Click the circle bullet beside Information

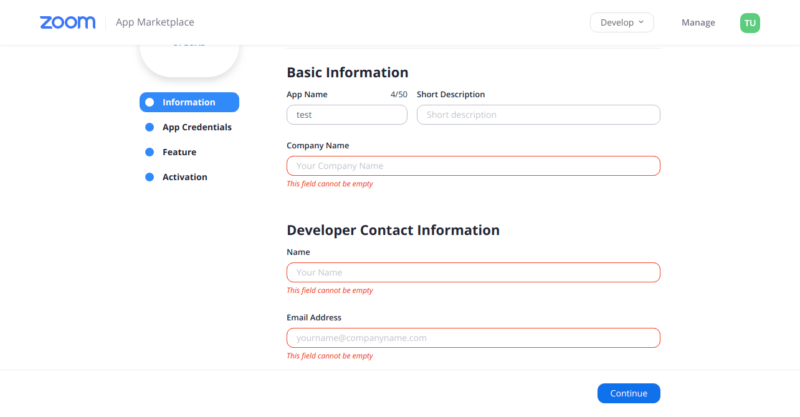click(150, 102)
